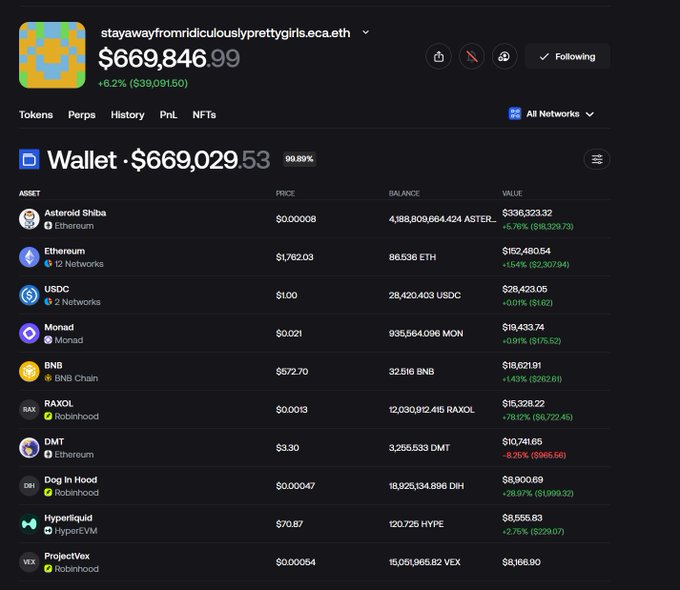Click the 12 Networks label under Ethereum
Viewport: 680px width, 590px height.
pyautogui.click(x=79, y=264)
